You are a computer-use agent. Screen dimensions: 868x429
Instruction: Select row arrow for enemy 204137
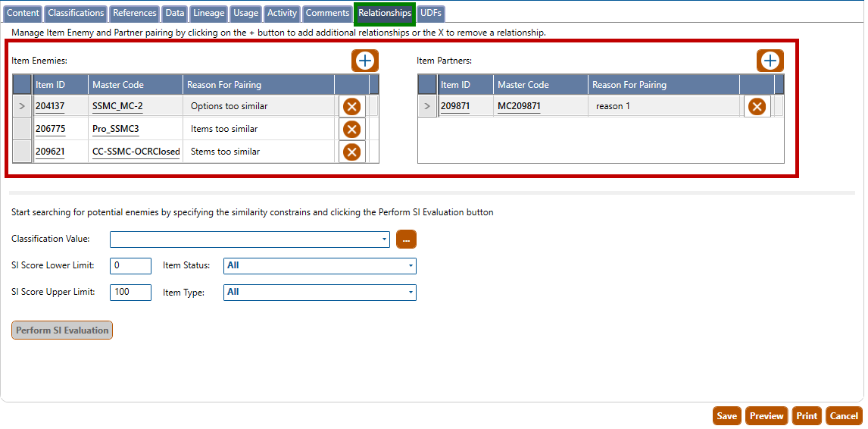pyautogui.click(x=22, y=106)
